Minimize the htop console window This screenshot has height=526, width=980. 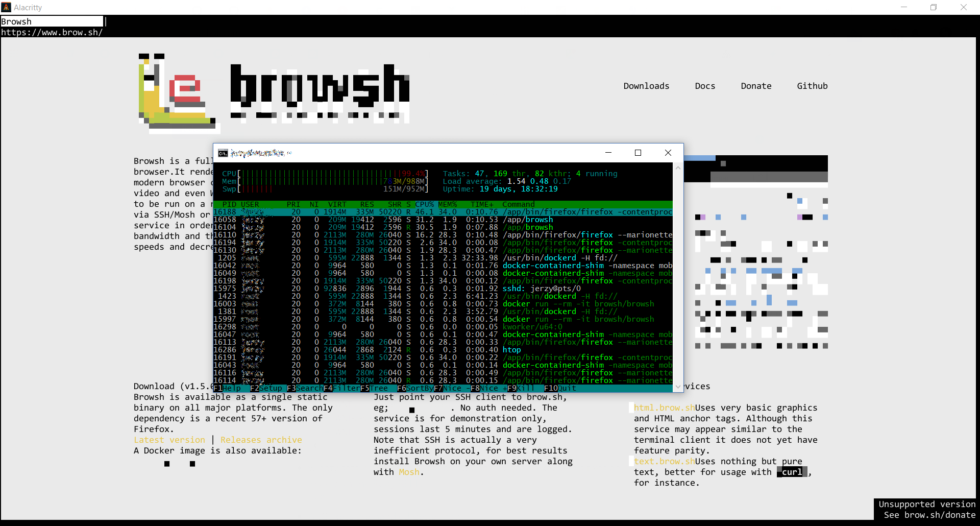(x=608, y=153)
